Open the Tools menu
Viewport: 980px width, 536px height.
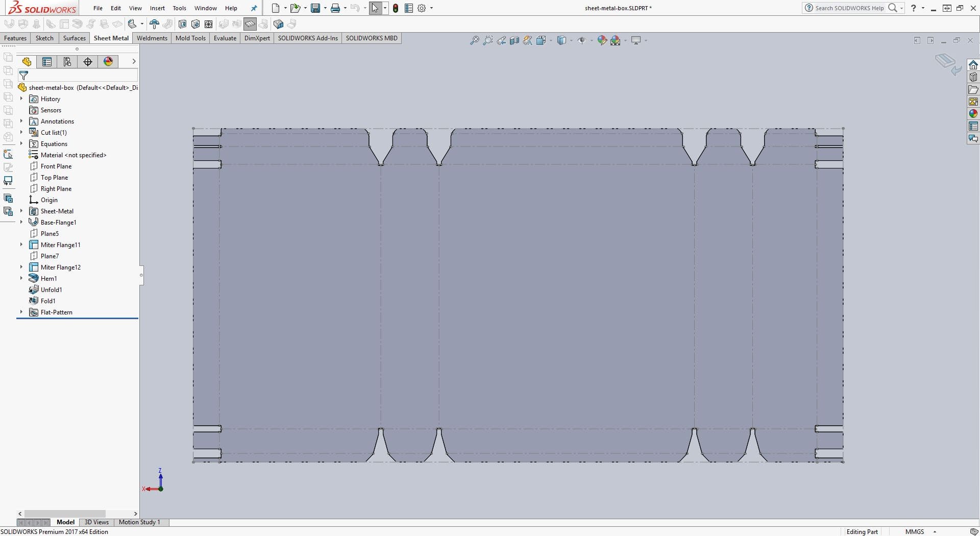(179, 8)
